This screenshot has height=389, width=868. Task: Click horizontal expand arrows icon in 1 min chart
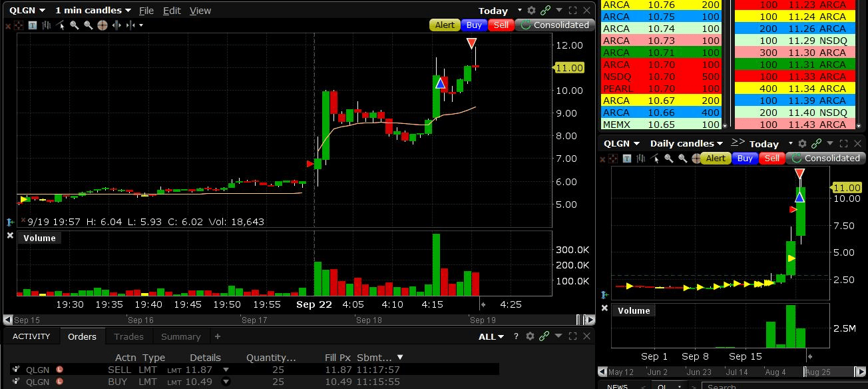click(x=116, y=25)
